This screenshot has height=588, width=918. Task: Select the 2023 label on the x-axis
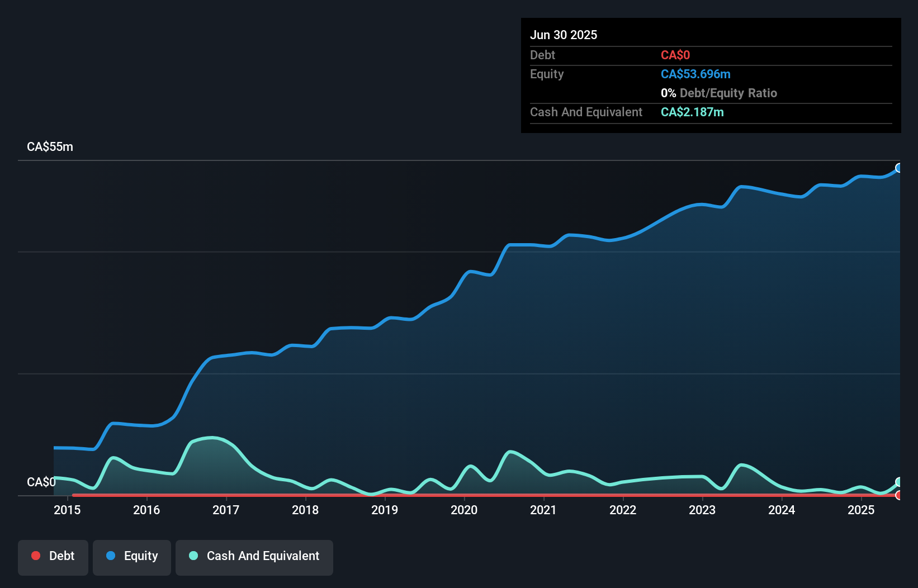point(702,510)
